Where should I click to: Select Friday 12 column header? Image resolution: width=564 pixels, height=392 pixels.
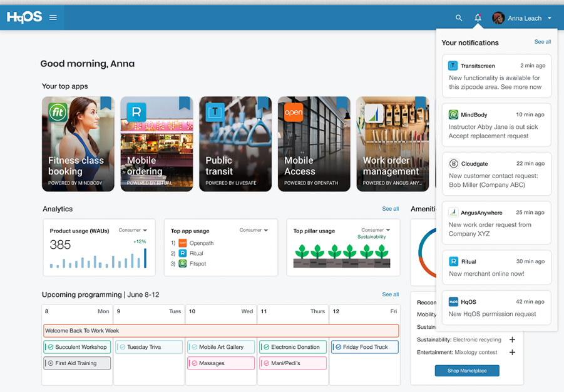(365, 311)
